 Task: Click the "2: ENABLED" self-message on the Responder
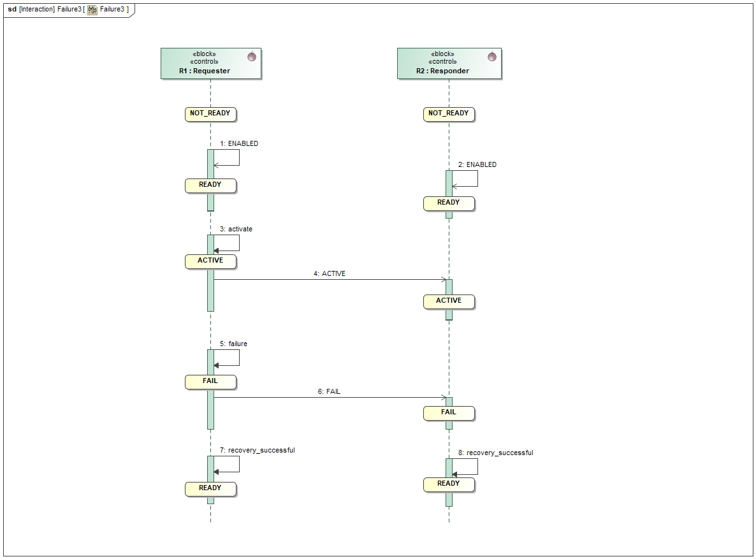pyautogui.click(x=465, y=185)
